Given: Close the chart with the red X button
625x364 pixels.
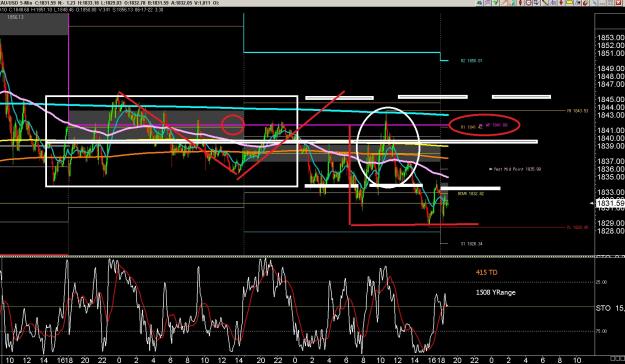Looking at the screenshot, I should coord(619,3).
